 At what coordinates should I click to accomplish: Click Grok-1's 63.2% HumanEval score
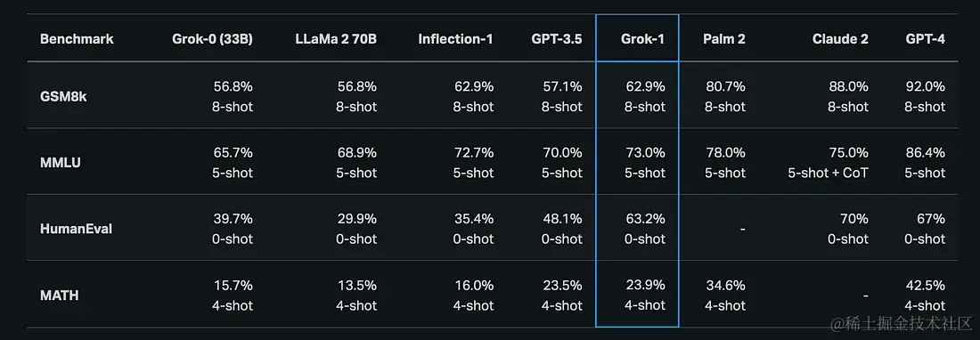point(645,219)
